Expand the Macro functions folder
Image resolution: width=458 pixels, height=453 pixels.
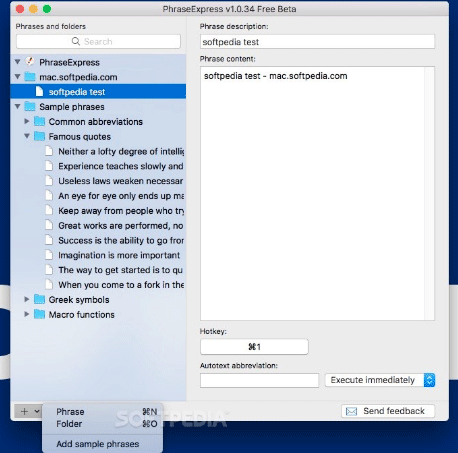(27, 314)
